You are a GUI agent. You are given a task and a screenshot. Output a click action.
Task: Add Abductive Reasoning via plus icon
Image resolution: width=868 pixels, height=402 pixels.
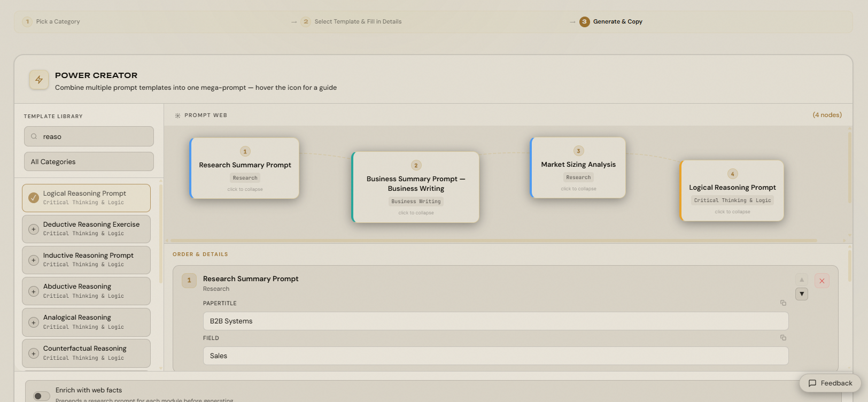point(34,291)
